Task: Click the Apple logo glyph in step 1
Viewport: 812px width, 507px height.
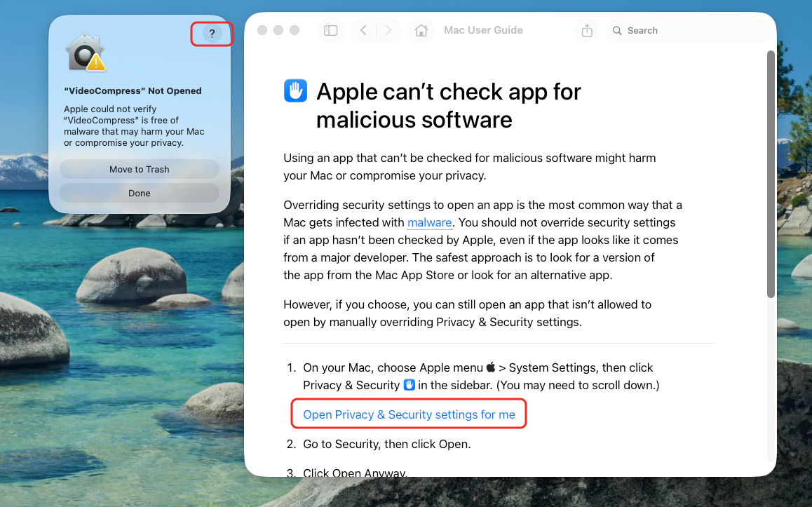Action: (x=490, y=367)
